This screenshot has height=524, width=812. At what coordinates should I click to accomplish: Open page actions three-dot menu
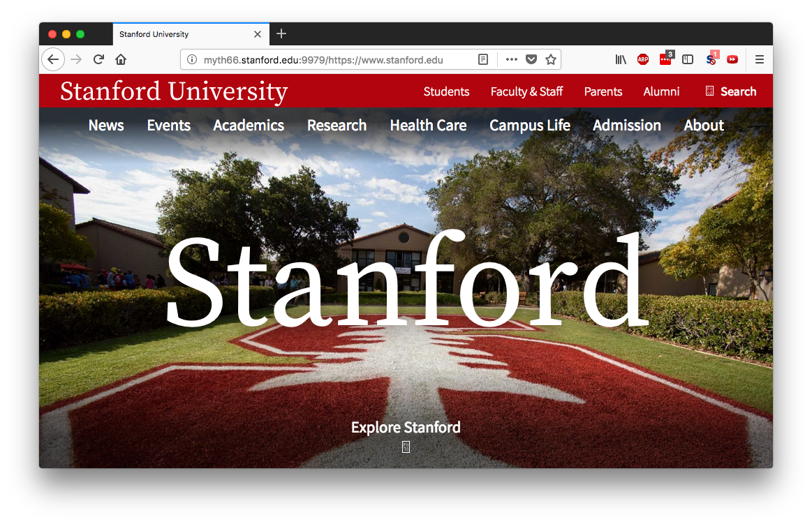pyautogui.click(x=512, y=59)
